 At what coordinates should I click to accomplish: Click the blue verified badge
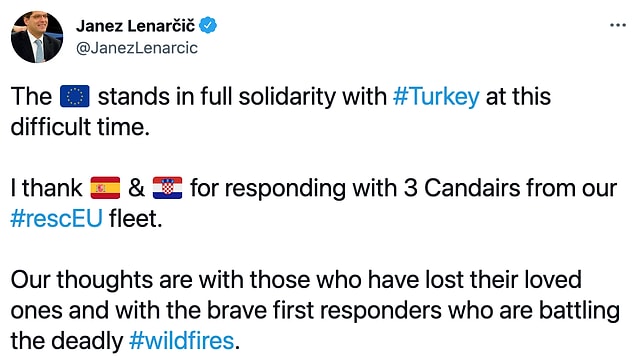click(x=208, y=26)
